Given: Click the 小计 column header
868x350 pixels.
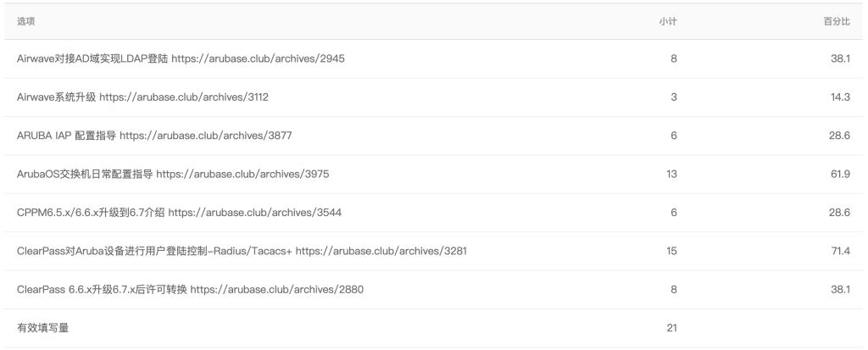Looking at the screenshot, I should 668,21.
